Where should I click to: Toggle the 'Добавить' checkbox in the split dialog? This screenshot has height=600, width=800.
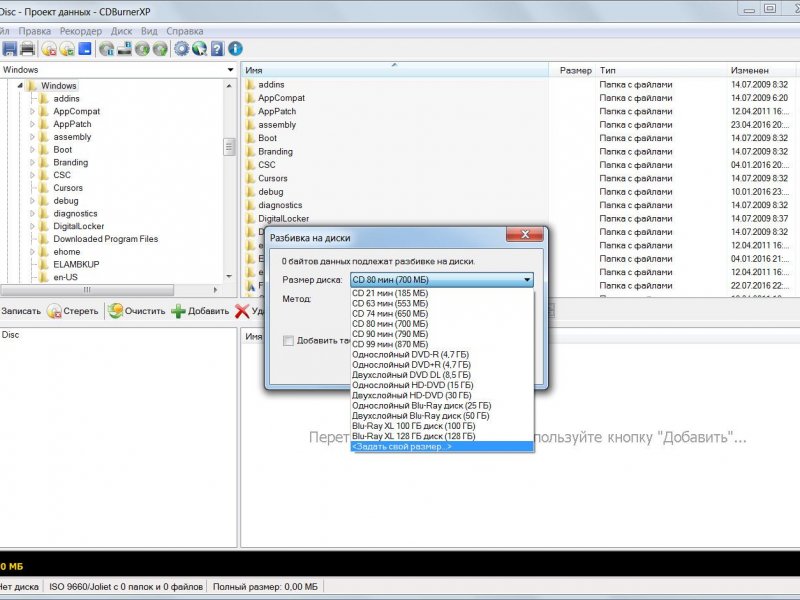(288, 340)
